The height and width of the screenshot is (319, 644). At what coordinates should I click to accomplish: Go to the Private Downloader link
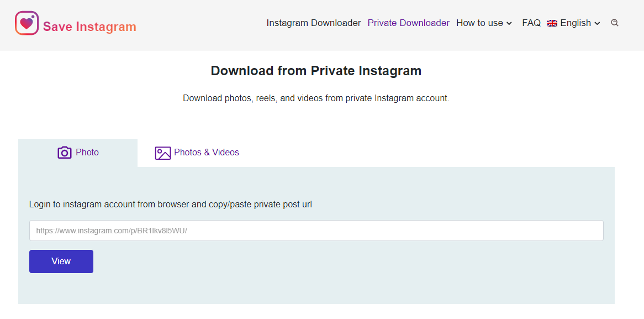tap(408, 23)
